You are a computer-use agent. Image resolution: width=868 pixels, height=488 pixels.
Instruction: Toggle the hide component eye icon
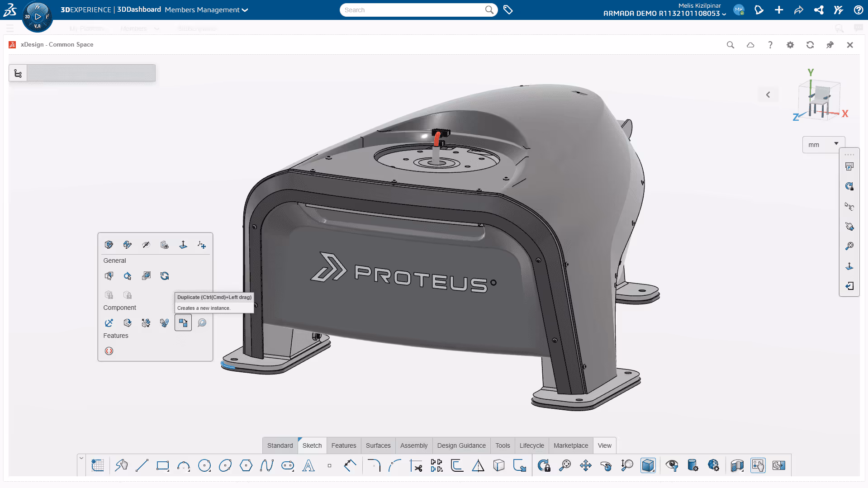[x=146, y=245]
